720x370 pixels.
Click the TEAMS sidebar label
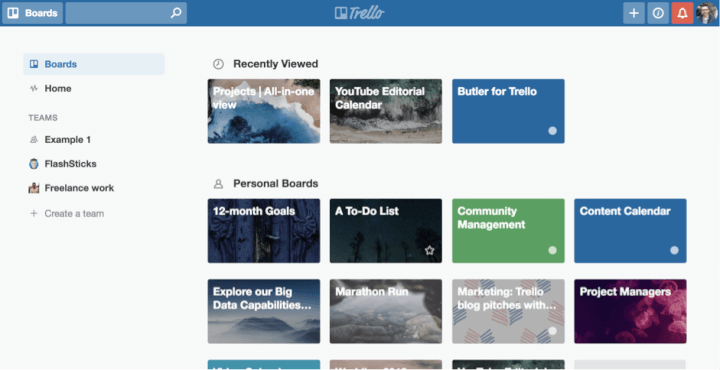pyautogui.click(x=43, y=118)
